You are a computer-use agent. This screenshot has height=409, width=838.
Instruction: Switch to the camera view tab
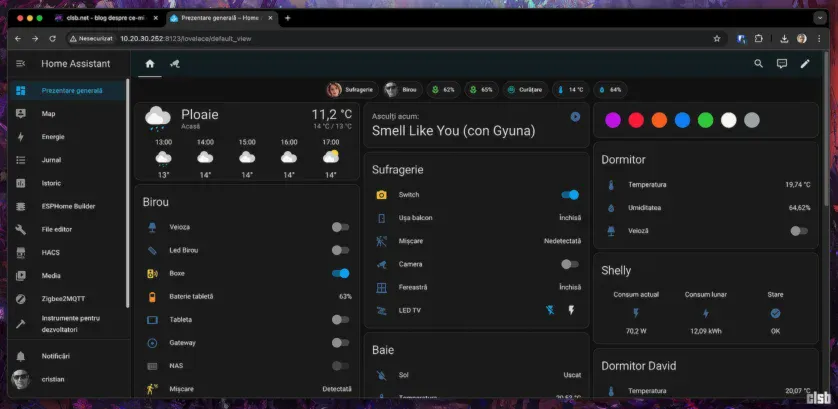click(x=175, y=64)
